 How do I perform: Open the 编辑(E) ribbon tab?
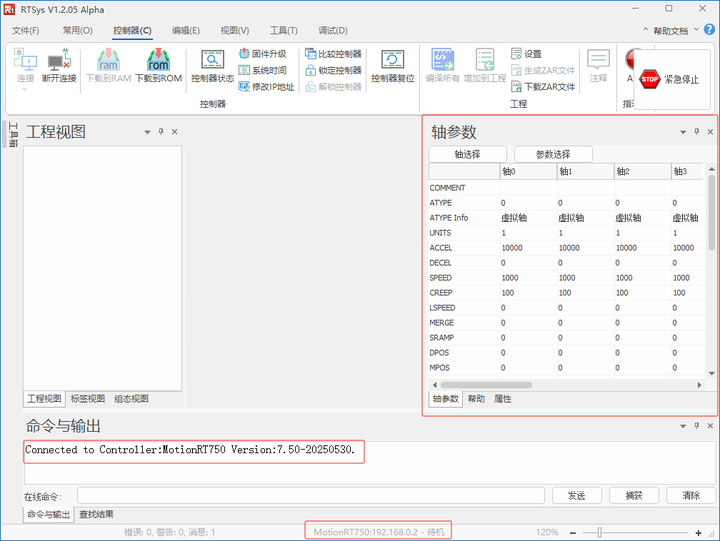(186, 31)
